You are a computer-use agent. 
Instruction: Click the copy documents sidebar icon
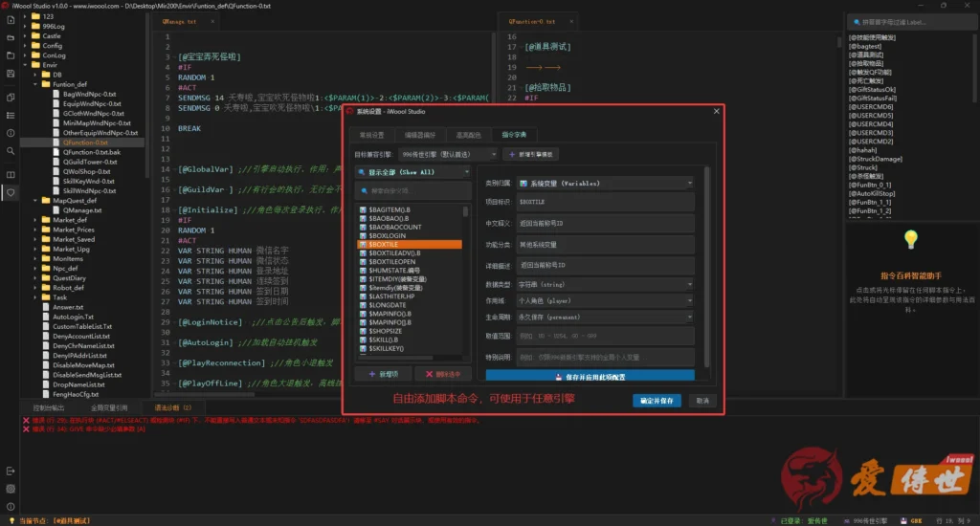(x=11, y=98)
